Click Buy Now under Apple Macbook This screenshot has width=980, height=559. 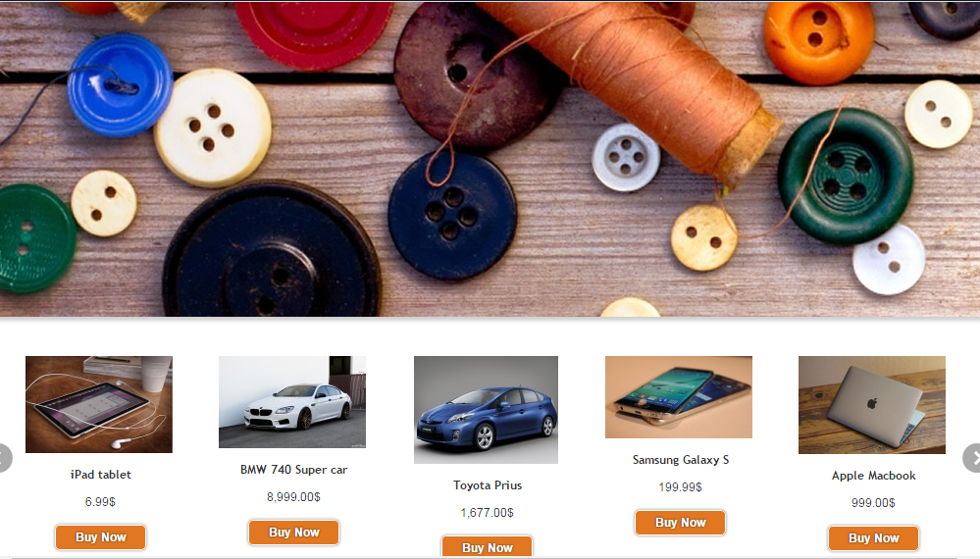[x=873, y=537]
